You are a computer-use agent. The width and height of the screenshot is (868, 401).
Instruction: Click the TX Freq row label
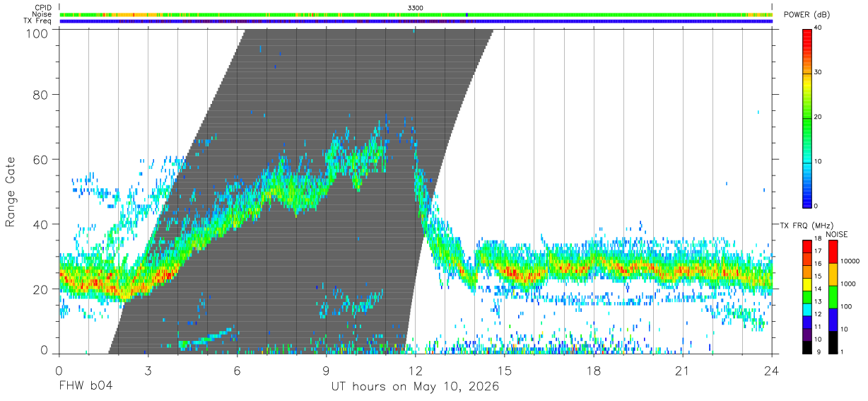37,21
